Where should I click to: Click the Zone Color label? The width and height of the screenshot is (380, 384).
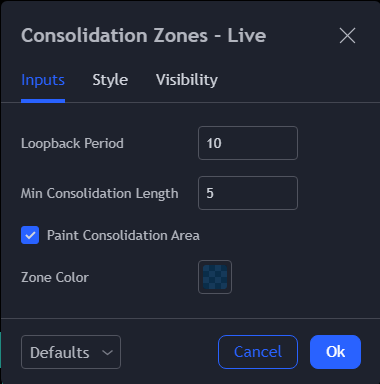click(55, 277)
